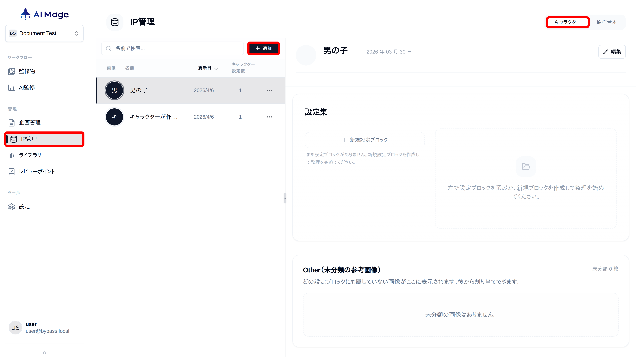Toggle sort order on 更新日 column
Viewport: 643px width, 364px height.
tap(208, 68)
